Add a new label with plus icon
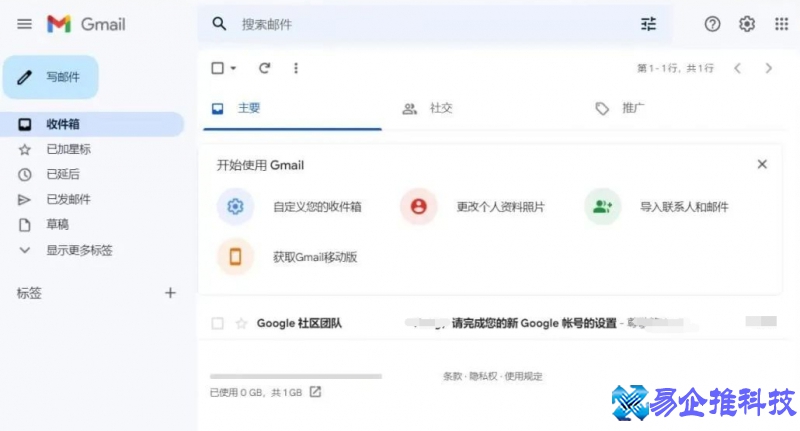The height and width of the screenshot is (431, 800). pos(170,293)
